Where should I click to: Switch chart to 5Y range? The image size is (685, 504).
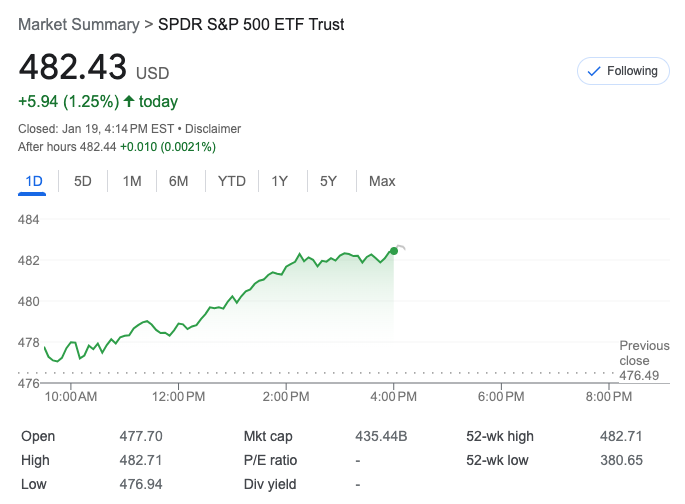pos(328,181)
